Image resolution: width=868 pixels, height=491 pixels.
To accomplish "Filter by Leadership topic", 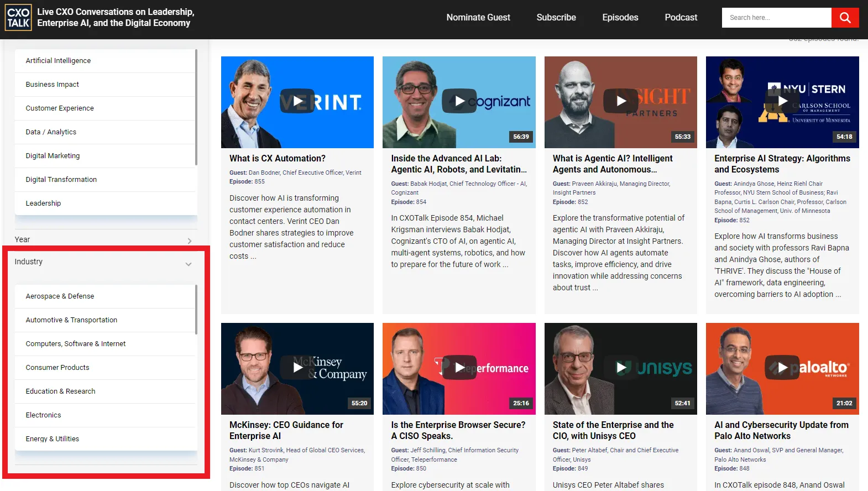I will [105, 203].
